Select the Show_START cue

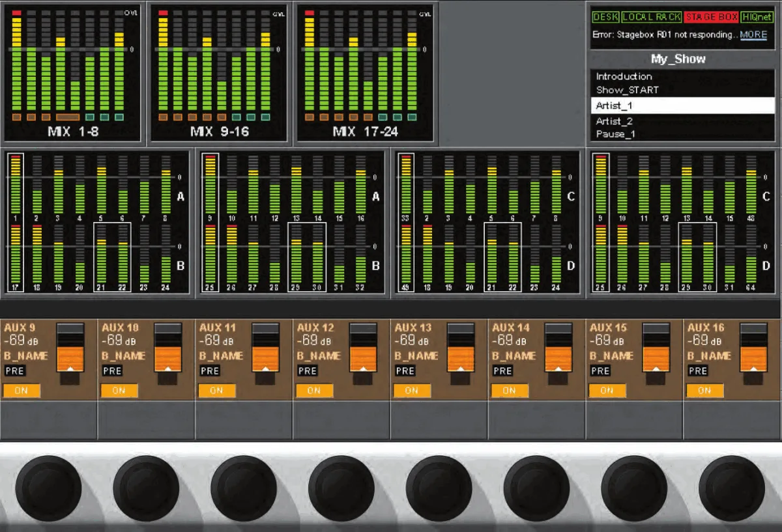[x=683, y=91]
